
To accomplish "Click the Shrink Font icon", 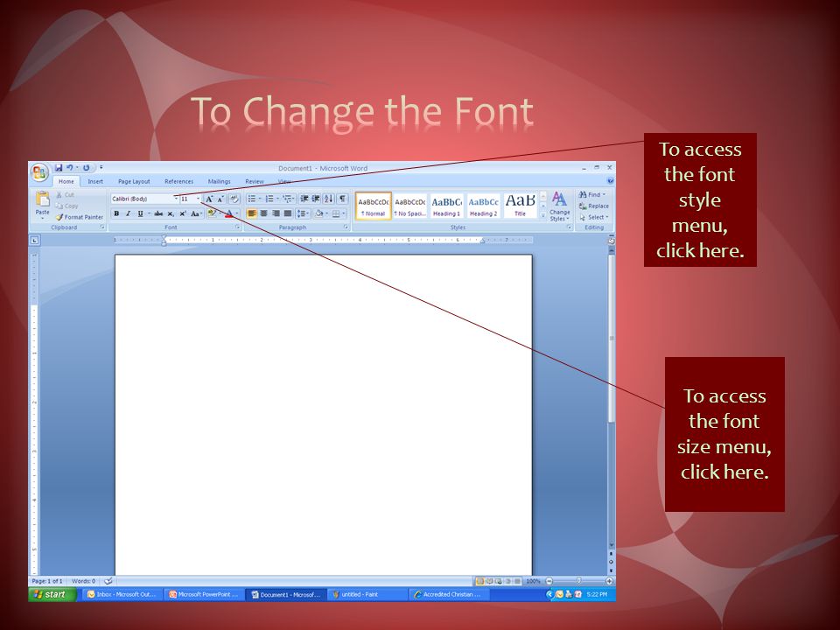I will click(220, 199).
